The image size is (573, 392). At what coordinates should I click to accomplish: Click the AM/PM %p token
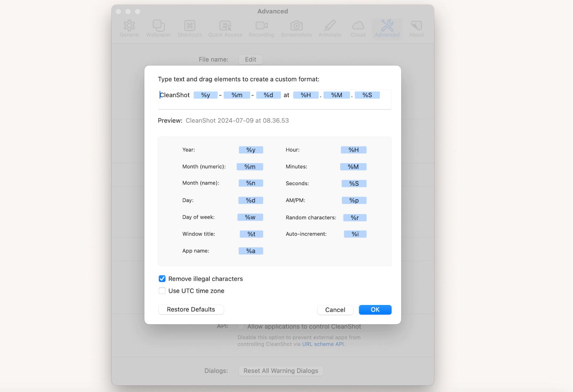tap(354, 200)
